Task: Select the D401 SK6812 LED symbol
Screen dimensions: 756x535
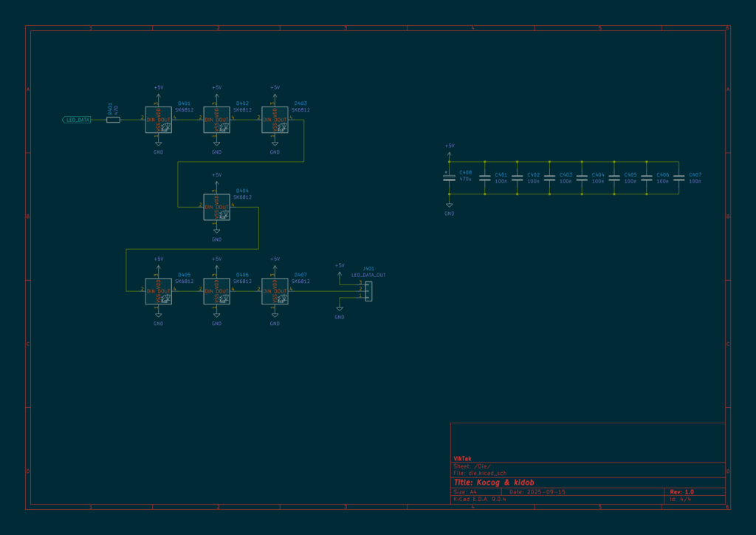Action: tap(158, 119)
